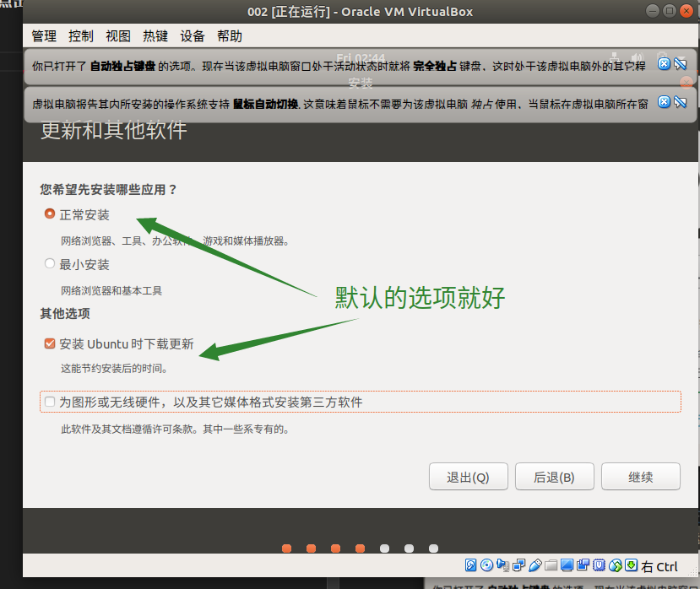The height and width of the screenshot is (589, 700).
Task: Click the hard disk activity status icon
Action: coord(471,565)
